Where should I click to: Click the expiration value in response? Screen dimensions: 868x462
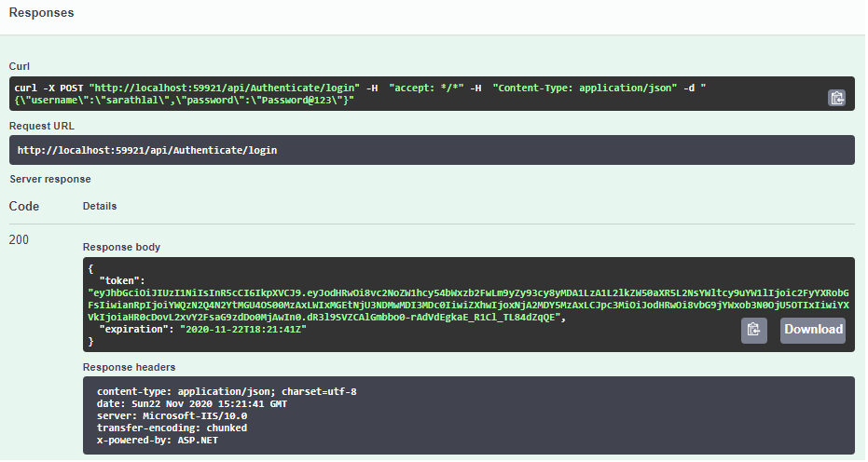point(243,329)
